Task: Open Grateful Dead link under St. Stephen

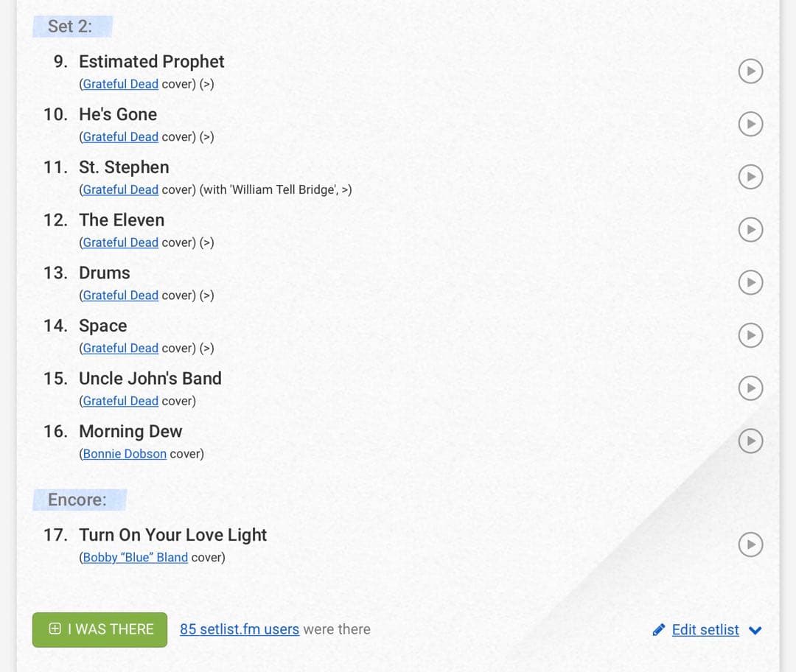Action: tap(120, 190)
